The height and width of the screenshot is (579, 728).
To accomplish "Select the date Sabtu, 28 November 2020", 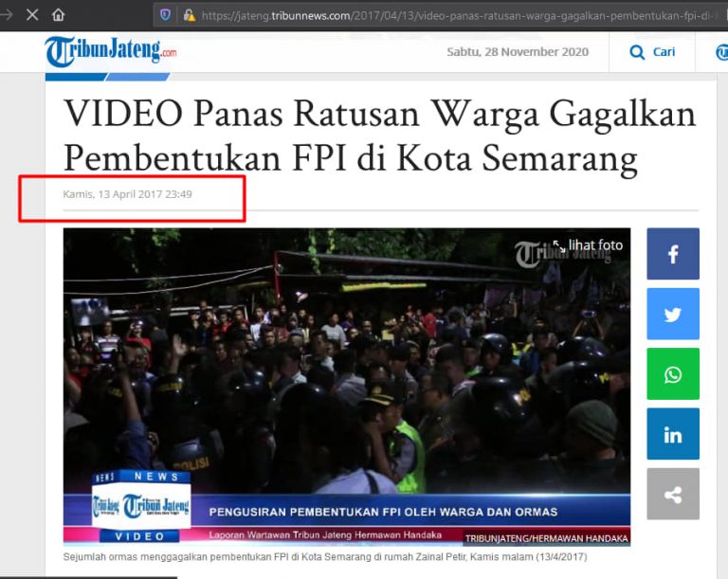I will 518,52.
